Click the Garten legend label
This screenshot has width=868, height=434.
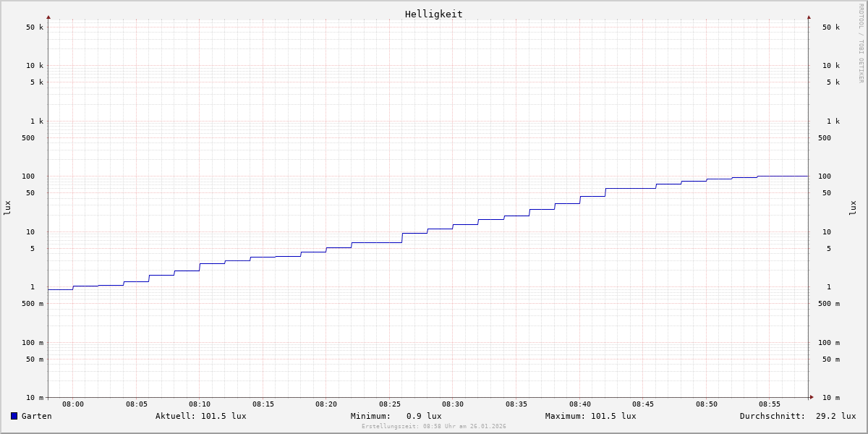coord(36,416)
